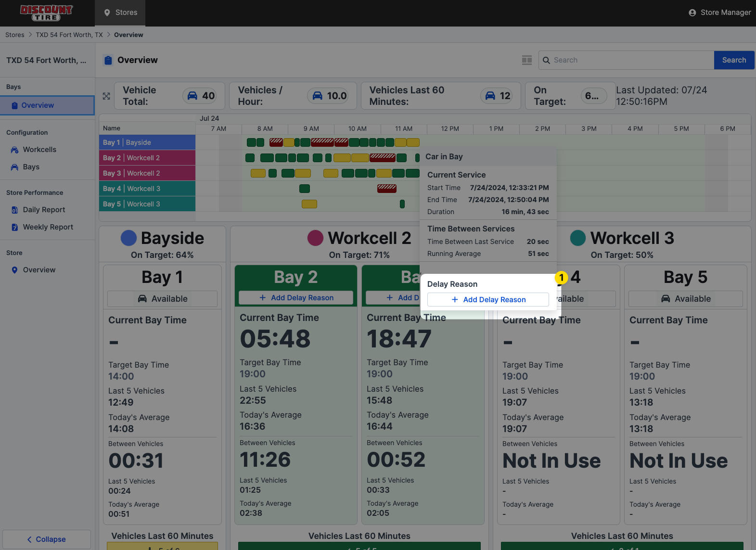The height and width of the screenshot is (550, 756).
Task: Click the table layout view icon
Action: coord(527,60)
